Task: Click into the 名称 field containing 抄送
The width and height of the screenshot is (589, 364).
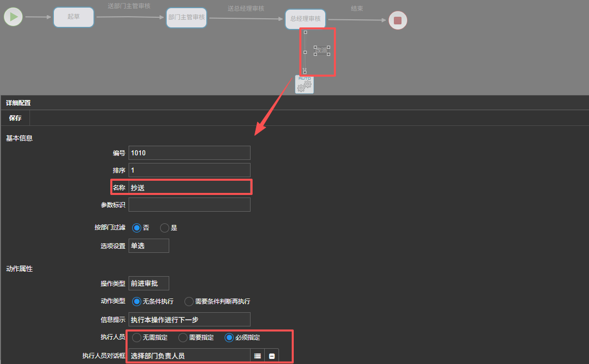Action: 189,187
